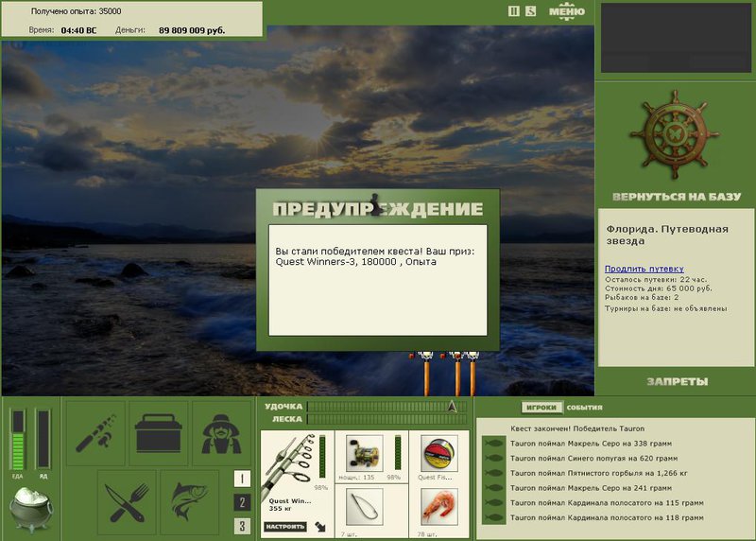Screen dimensions: 756x541
Task: Click the hook count 7 шт. label
Action: pyautogui.click(x=348, y=534)
